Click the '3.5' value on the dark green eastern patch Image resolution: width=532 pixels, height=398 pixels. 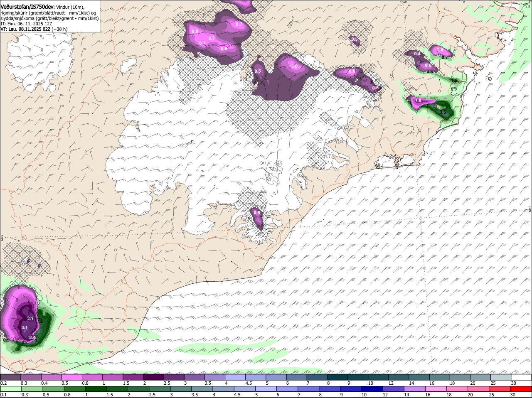443,112
